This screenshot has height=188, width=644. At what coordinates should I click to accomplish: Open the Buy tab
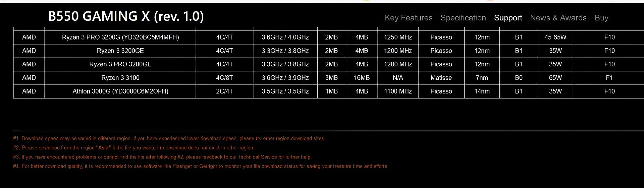pyautogui.click(x=601, y=18)
